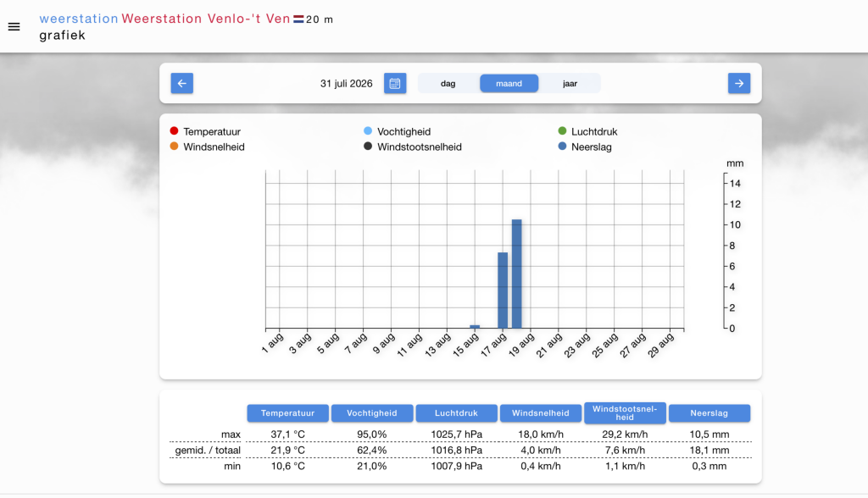The height and width of the screenshot is (498, 868).
Task: Go to next month with right arrow
Action: 739,84
